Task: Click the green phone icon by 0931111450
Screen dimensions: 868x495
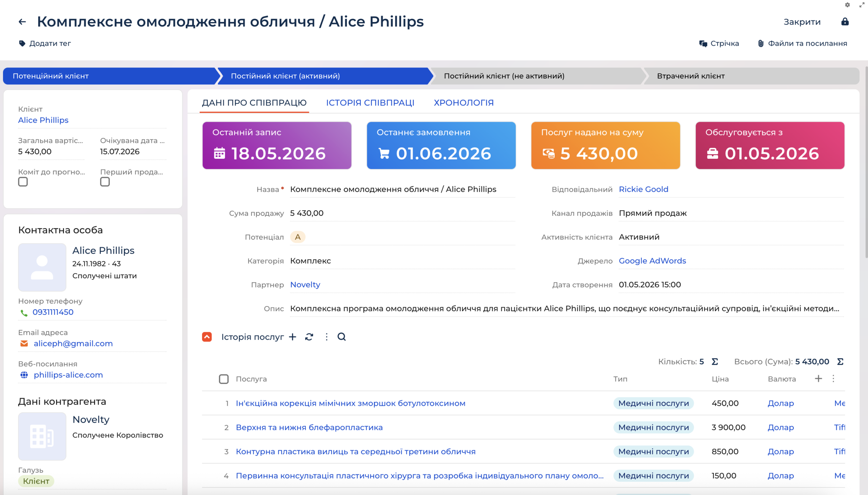Action: (24, 313)
